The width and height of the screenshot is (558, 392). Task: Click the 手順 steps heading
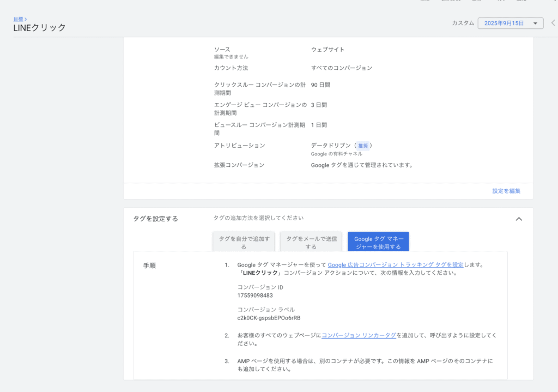[x=149, y=266]
